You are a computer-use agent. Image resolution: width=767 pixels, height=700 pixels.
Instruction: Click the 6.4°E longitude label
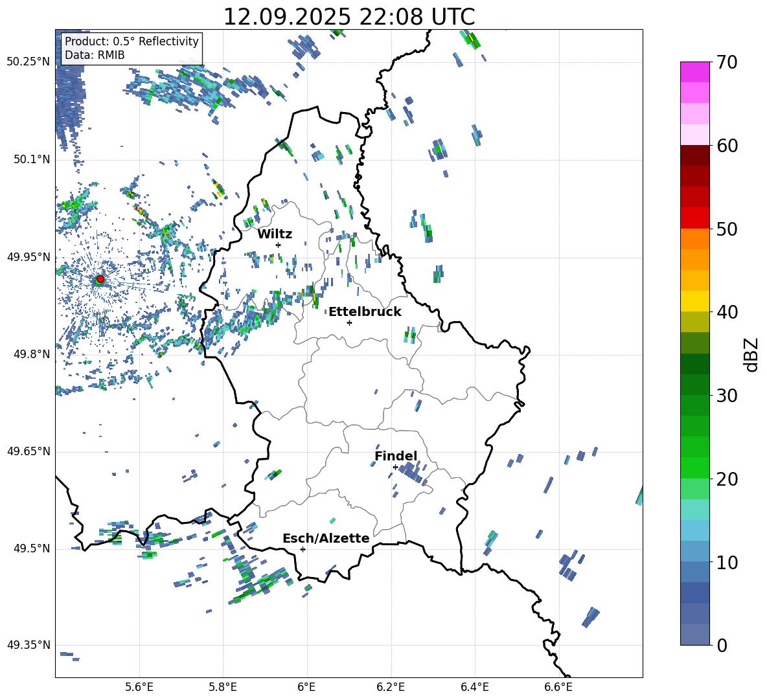474,687
